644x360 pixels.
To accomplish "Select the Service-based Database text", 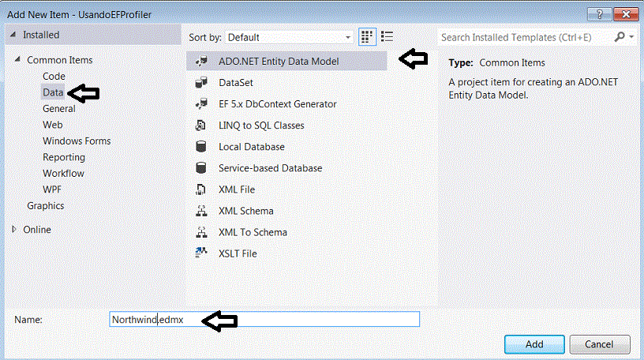I will point(270,168).
